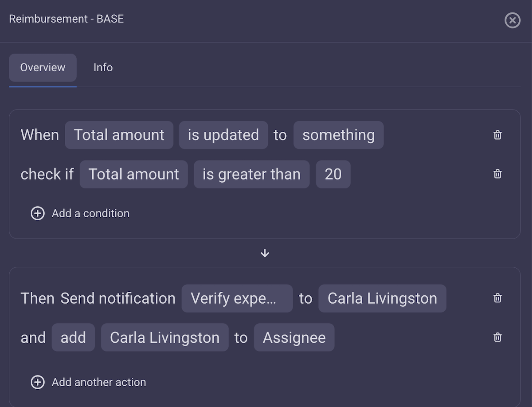
Task: Change the "is updated" event type
Action: pyautogui.click(x=223, y=135)
